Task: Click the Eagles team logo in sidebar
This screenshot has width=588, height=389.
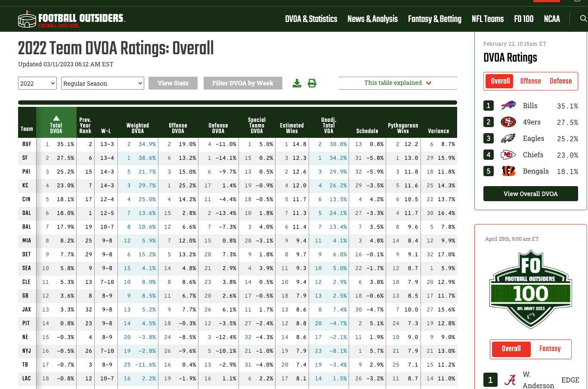Action: tap(508, 138)
